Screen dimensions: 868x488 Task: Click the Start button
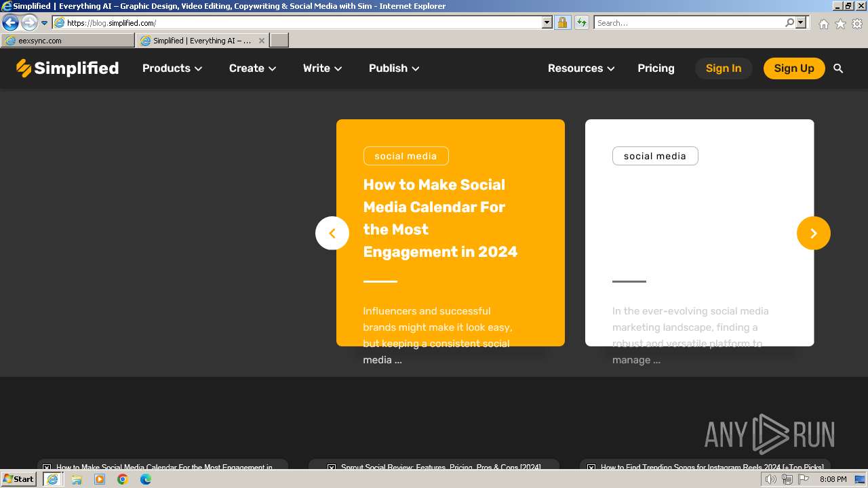tap(19, 479)
